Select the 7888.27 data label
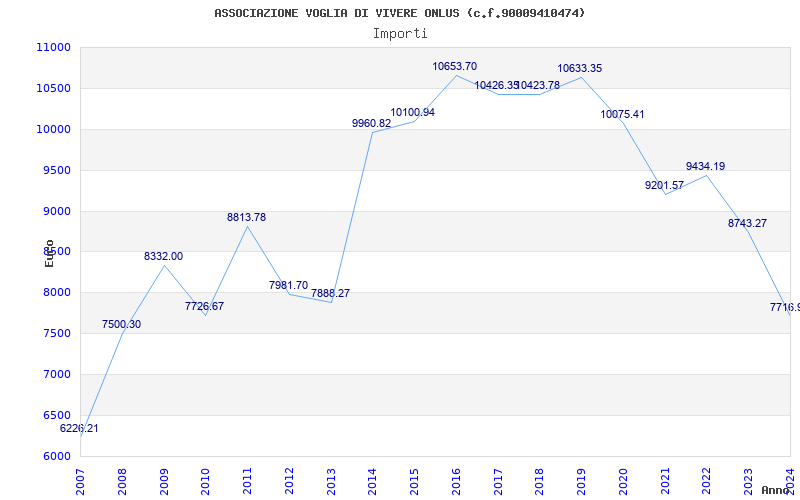 tap(331, 293)
